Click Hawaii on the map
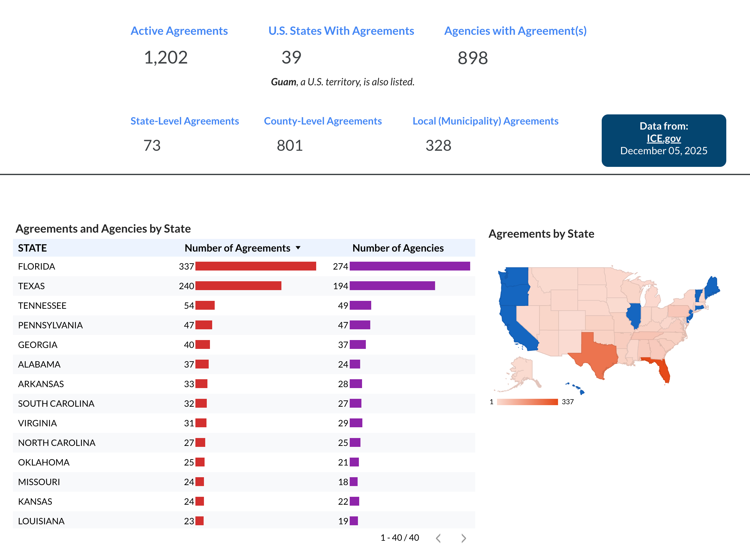The height and width of the screenshot is (560, 750). 582,392
